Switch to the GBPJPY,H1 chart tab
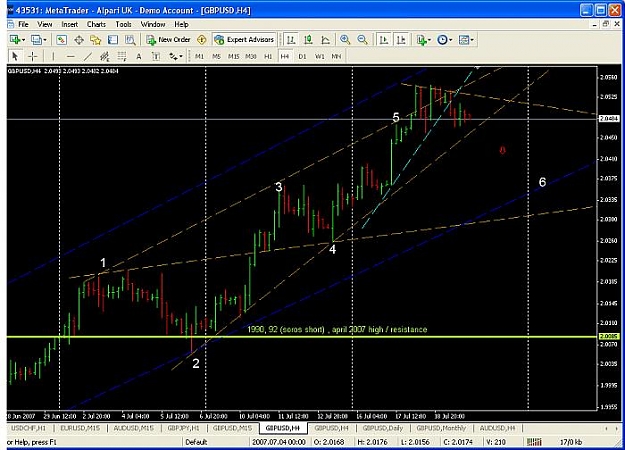625x450 pixels. click(183, 428)
